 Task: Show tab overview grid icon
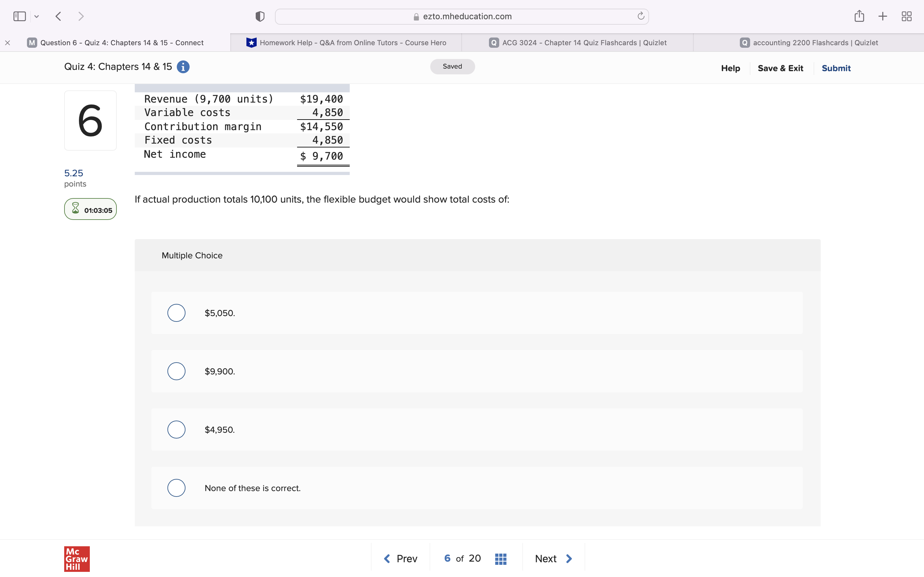pos(906,16)
